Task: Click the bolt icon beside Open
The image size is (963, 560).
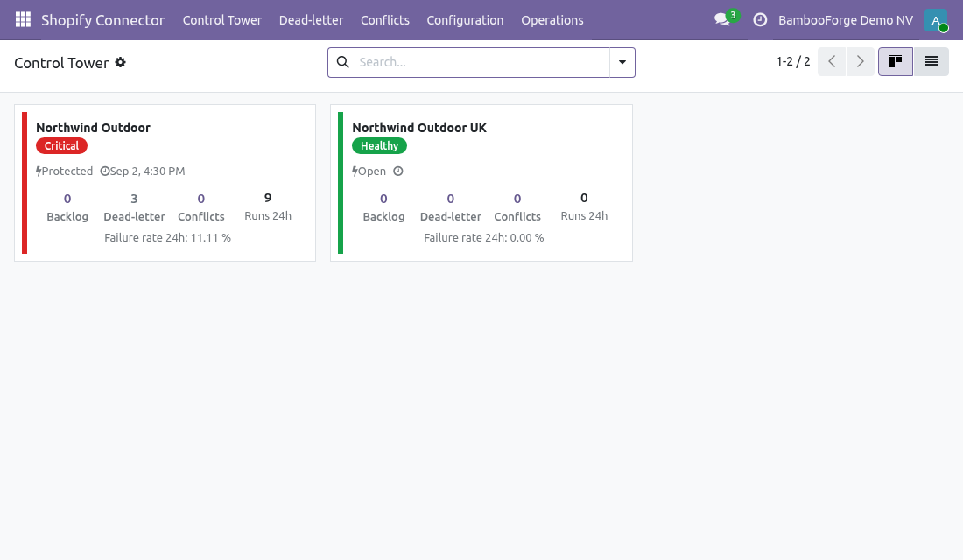Action: pyautogui.click(x=355, y=171)
